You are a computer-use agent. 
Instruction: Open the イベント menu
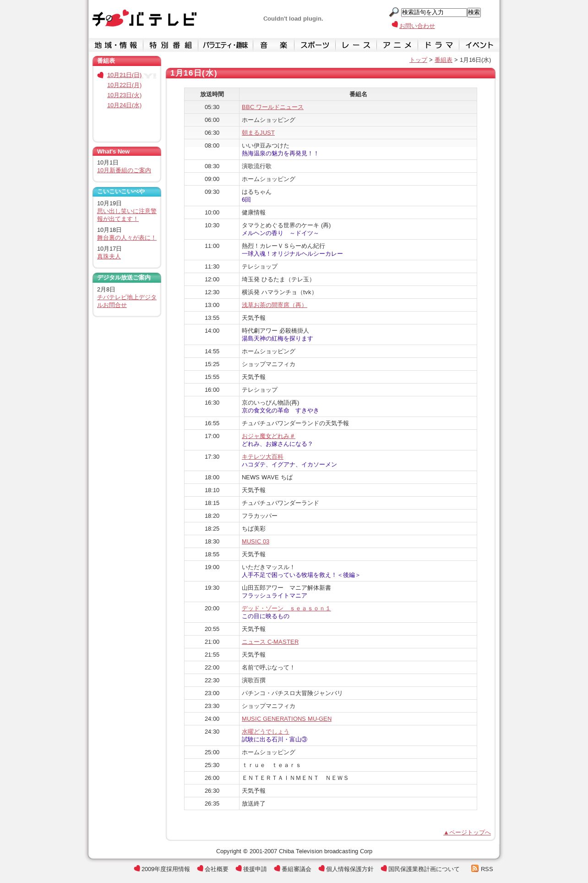tap(479, 45)
